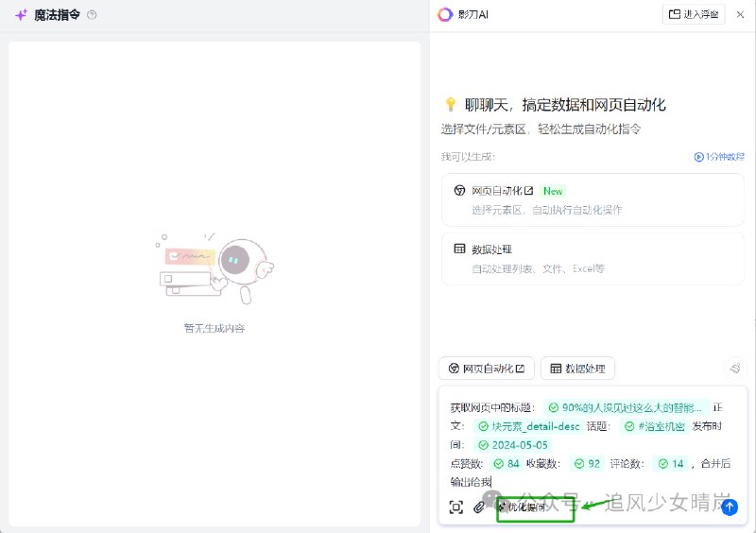Send the prompt with blue arrow button
Image resolution: width=756 pixels, height=533 pixels.
[x=730, y=507]
